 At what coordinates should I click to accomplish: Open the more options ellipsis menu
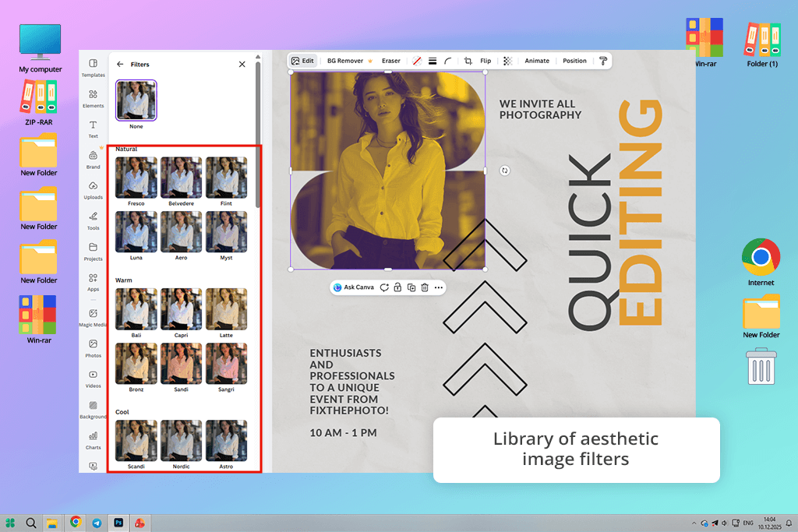coord(438,287)
